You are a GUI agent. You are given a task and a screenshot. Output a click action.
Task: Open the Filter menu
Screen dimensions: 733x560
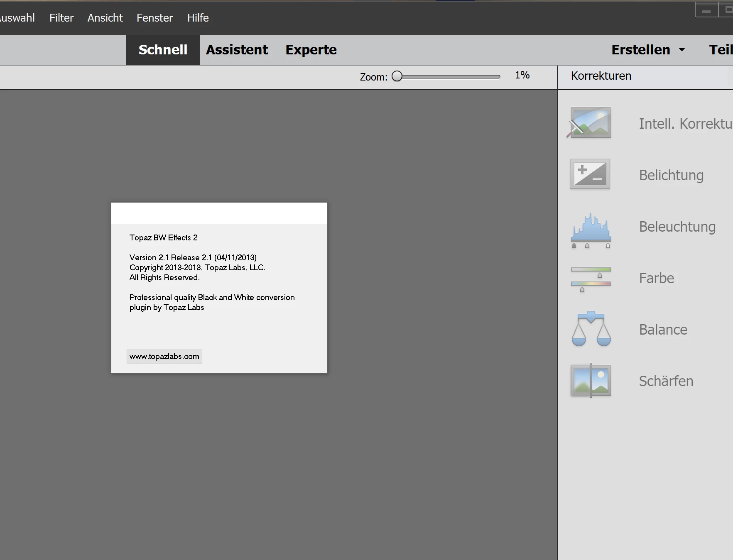point(61,18)
